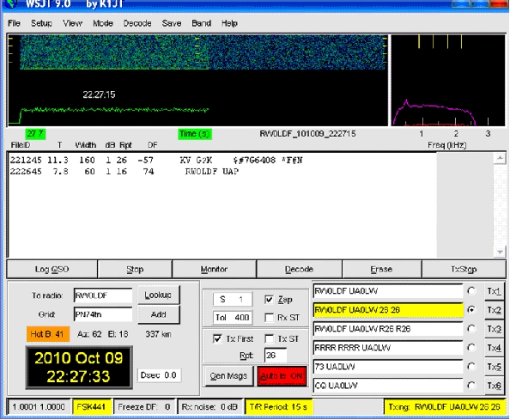The image size is (510, 420).
Task: Click the Tx6 message field CQ UA0LW
Action: (x=388, y=386)
